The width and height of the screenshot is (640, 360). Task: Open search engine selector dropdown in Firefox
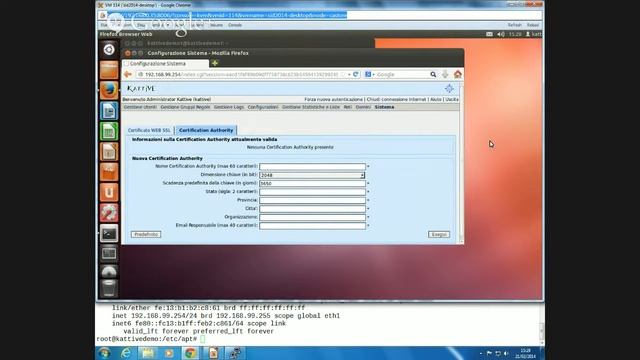click(x=370, y=74)
